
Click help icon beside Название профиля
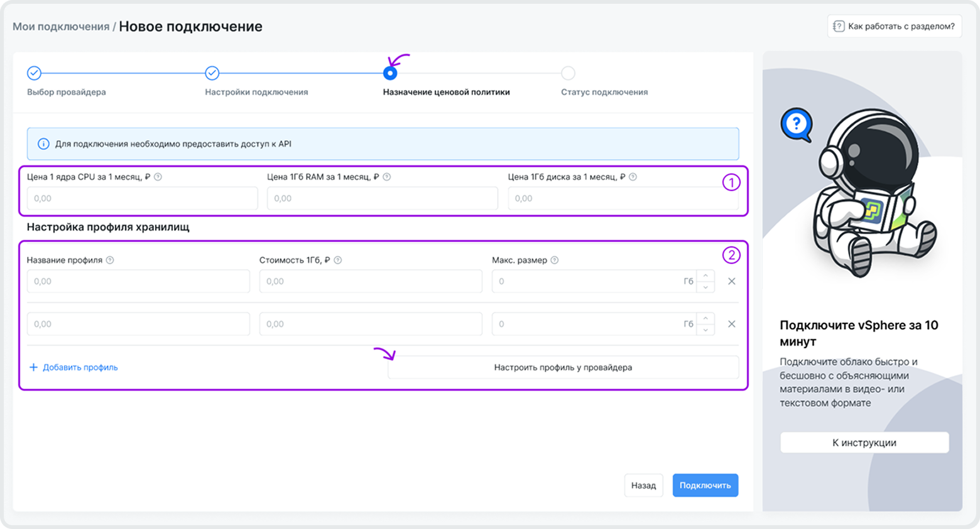point(110,260)
